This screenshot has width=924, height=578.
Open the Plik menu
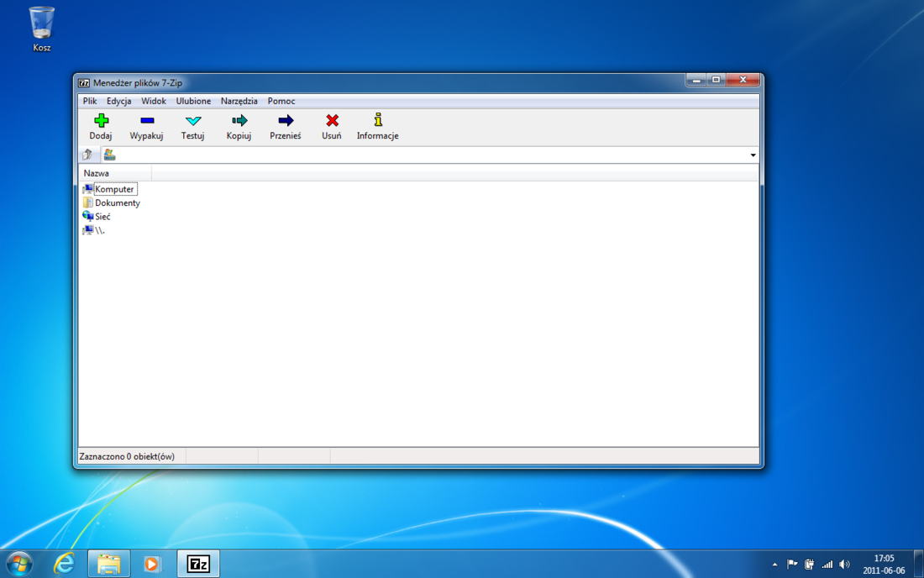pos(90,102)
